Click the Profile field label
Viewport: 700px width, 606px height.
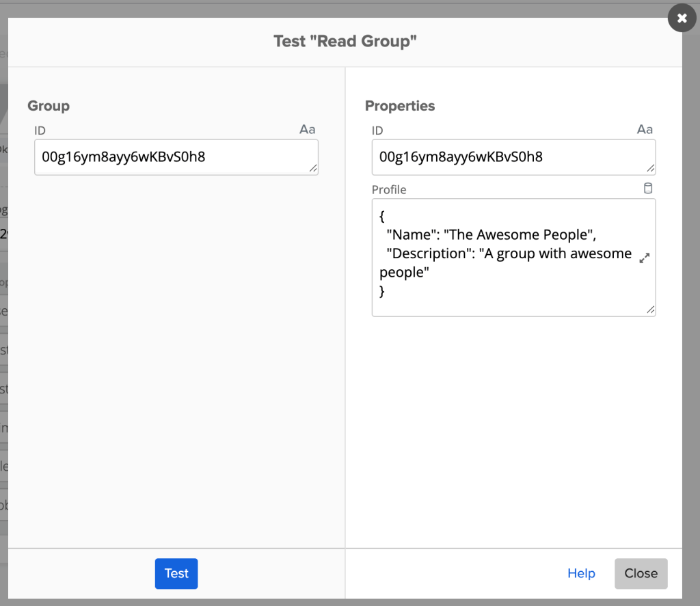point(389,189)
